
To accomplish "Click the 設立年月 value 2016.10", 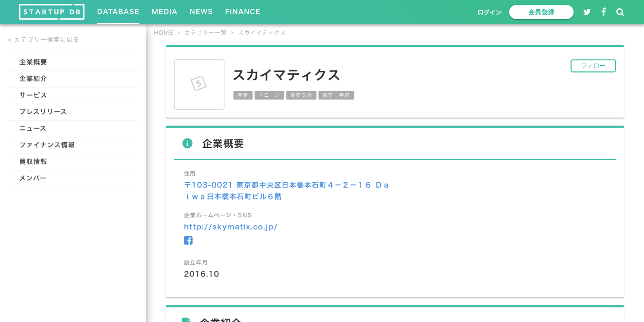I will tap(202, 274).
